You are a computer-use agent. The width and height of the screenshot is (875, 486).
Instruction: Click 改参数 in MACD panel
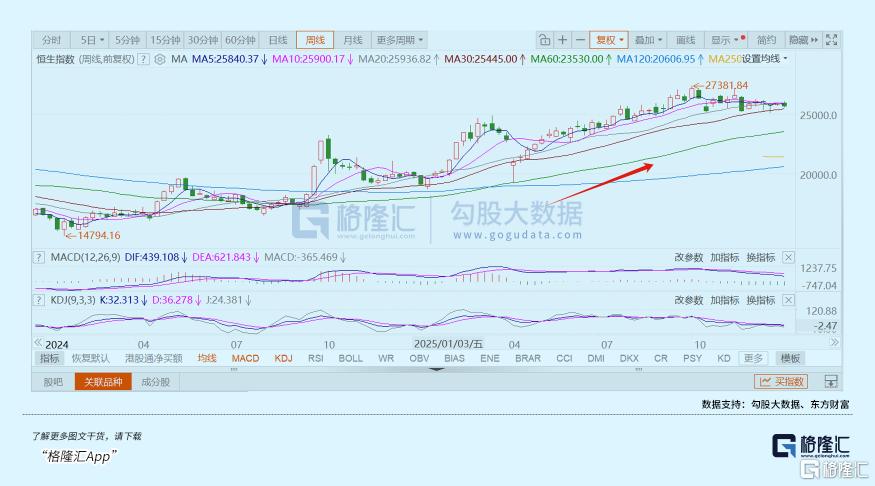[x=688, y=258]
